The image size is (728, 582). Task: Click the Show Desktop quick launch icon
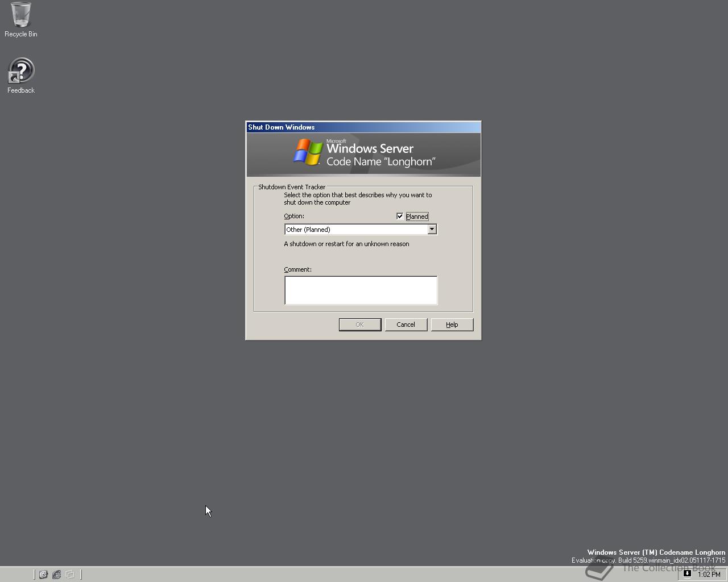[x=43, y=575]
